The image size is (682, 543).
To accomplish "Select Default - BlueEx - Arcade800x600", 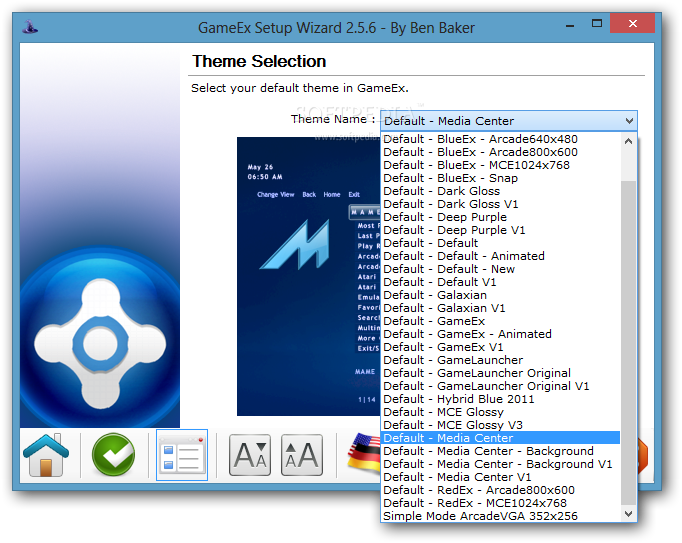I will click(500, 152).
